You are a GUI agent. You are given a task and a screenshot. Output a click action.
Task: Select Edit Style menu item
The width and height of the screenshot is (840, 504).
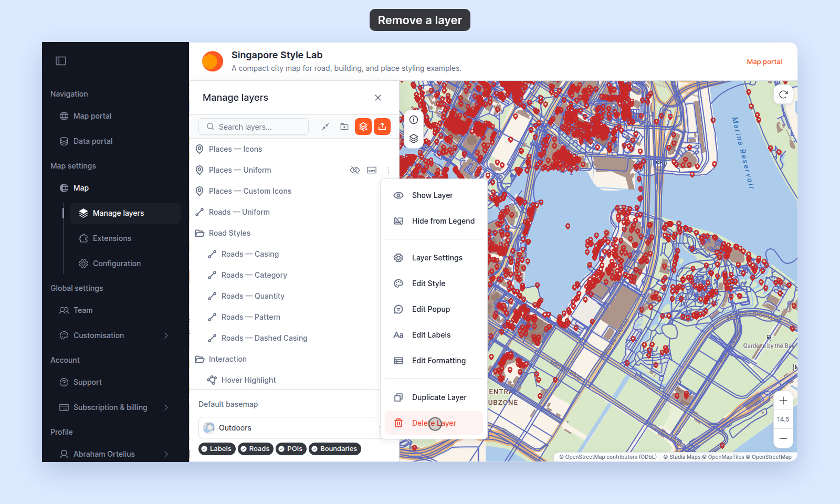[x=434, y=283]
